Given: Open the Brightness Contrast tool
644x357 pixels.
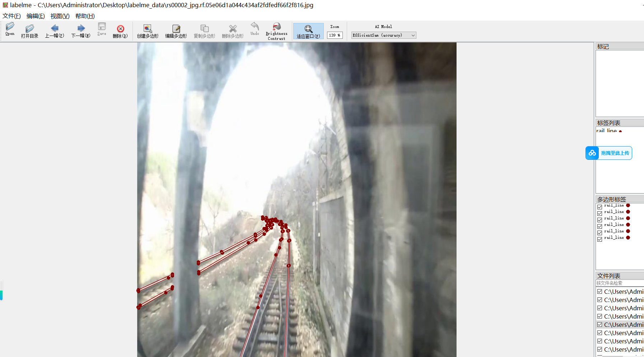Looking at the screenshot, I should (276, 31).
